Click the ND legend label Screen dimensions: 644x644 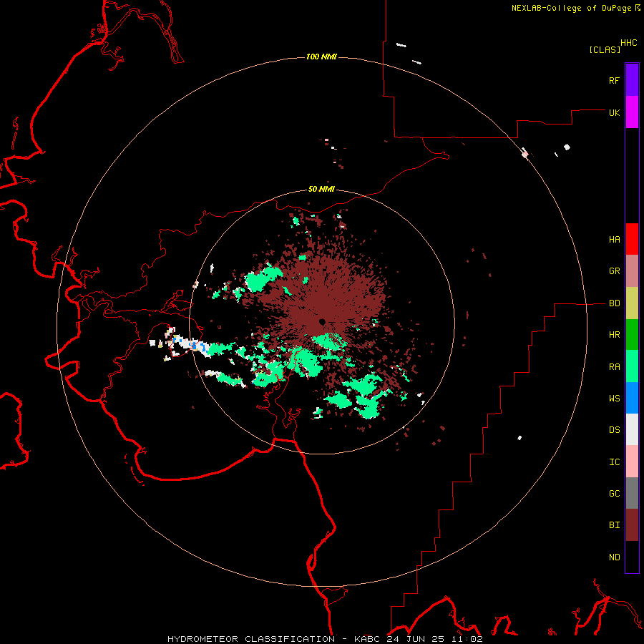(614, 557)
